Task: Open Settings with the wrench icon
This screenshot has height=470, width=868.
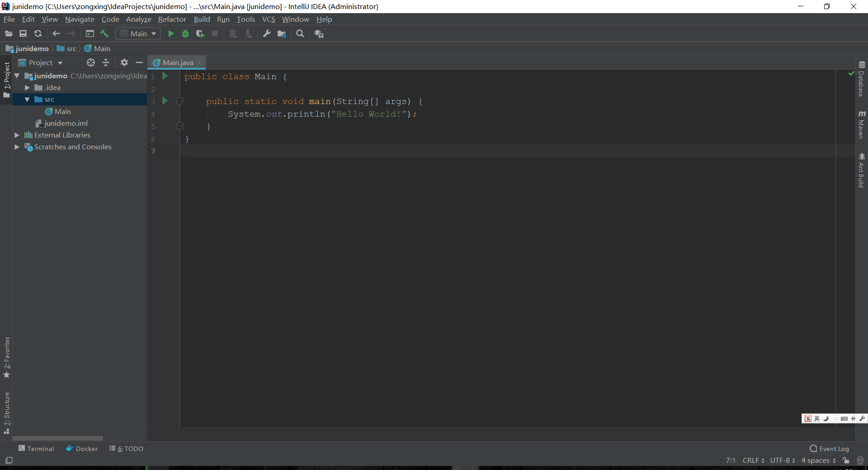Action: pos(267,33)
